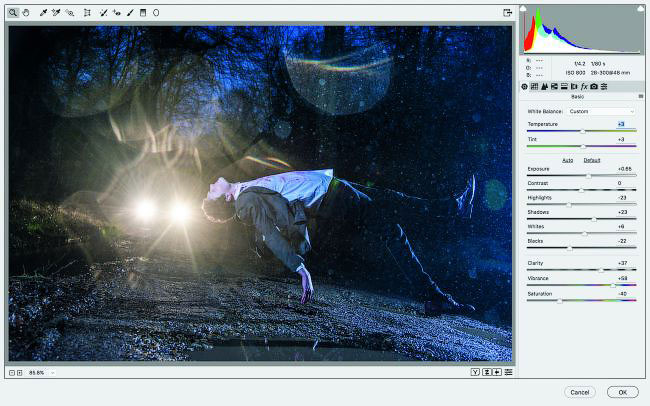650x406 pixels.
Task: Click the OK button
Action: click(x=623, y=392)
